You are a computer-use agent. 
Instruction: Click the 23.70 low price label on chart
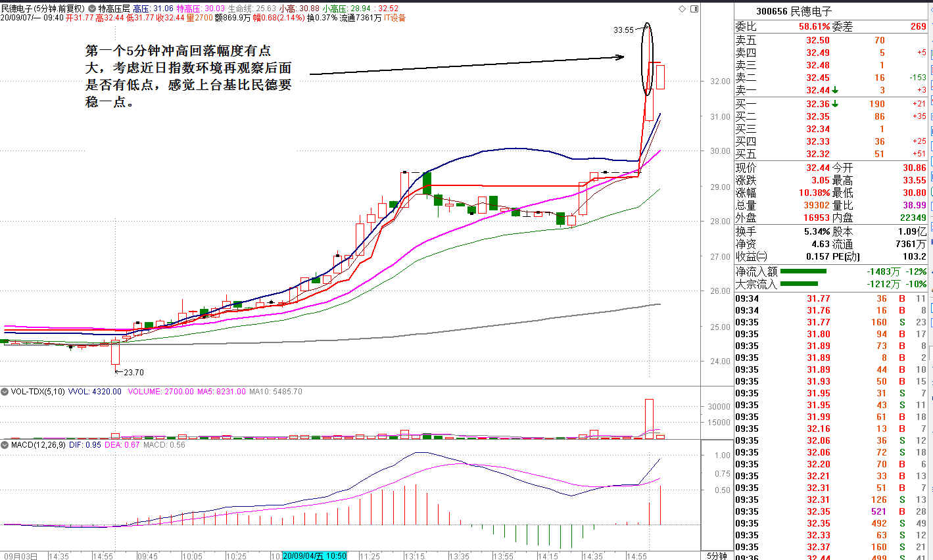[x=133, y=373]
